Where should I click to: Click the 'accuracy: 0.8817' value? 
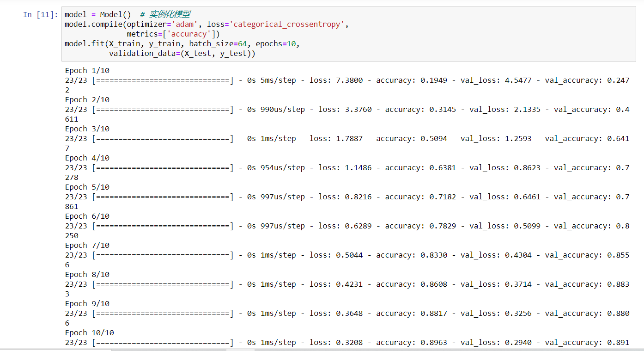pyautogui.click(x=412, y=314)
